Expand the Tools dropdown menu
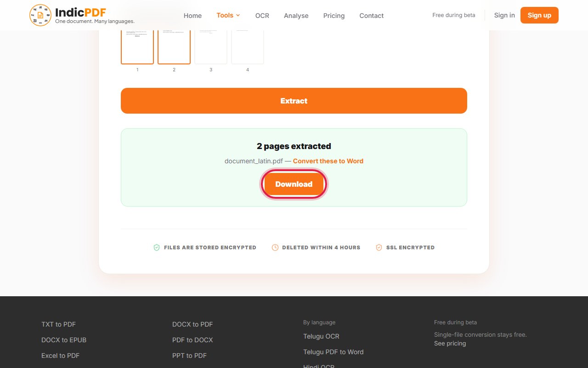588x368 pixels. point(228,15)
